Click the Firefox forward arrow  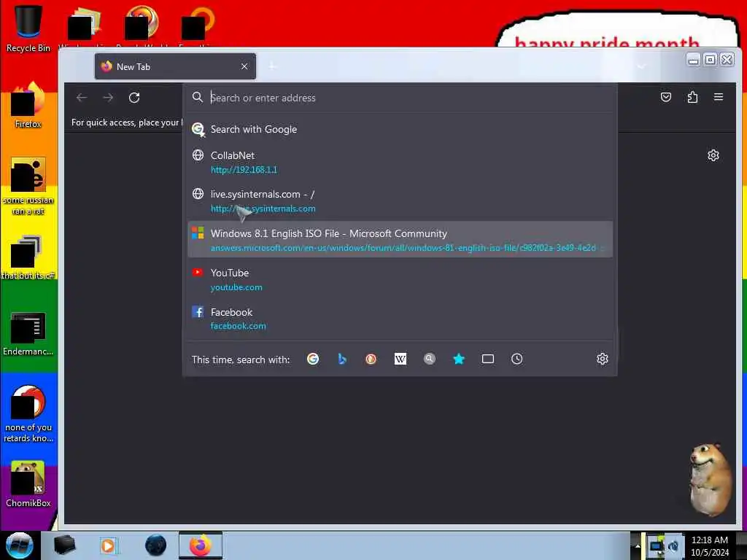pyautogui.click(x=108, y=98)
